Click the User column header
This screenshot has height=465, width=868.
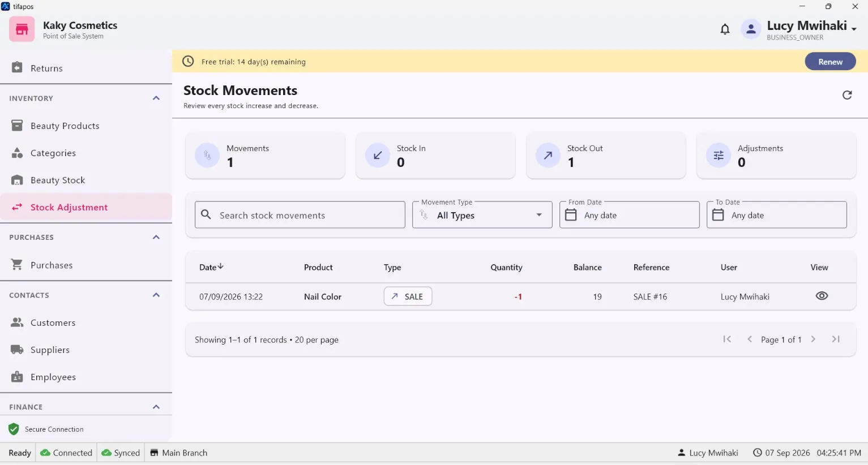(x=729, y=268)
